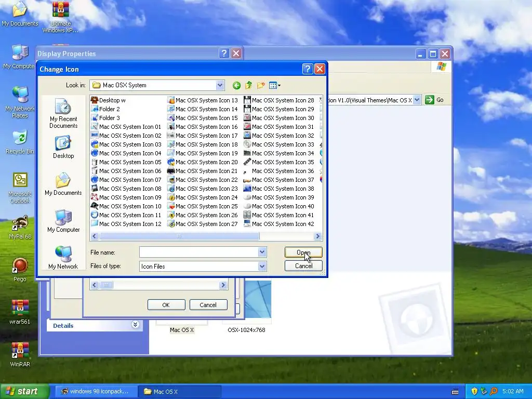Select the Folder 2 icon file
532x399 pixels.
pos(105,109)
